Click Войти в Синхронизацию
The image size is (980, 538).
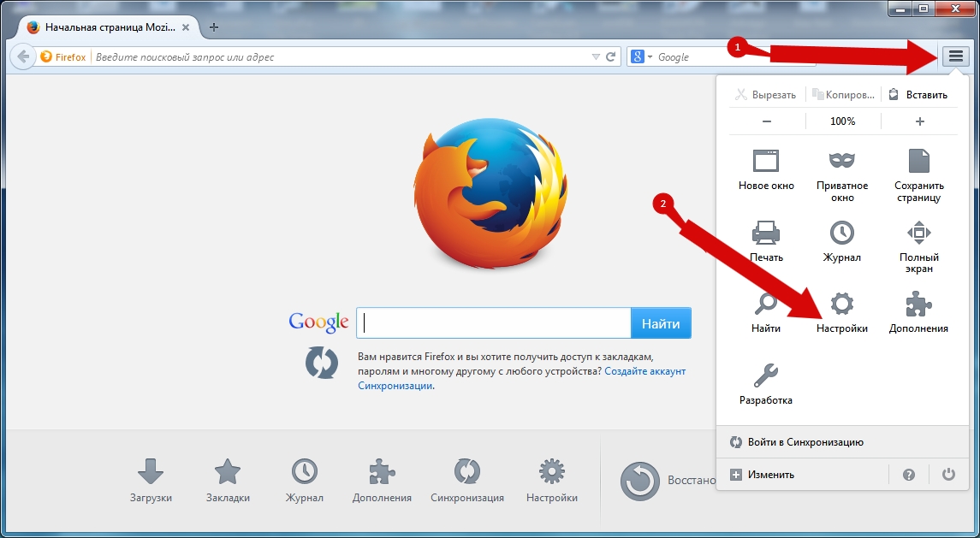click(842, 441)
